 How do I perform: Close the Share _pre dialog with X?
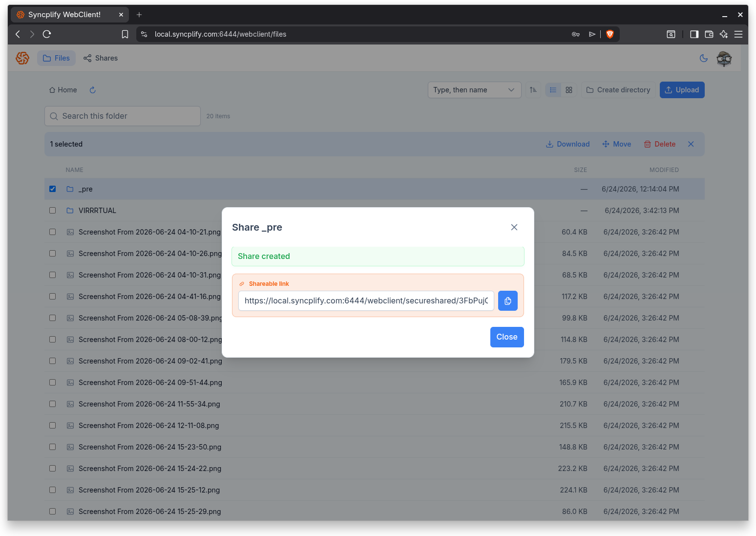(x=514, y=227)
